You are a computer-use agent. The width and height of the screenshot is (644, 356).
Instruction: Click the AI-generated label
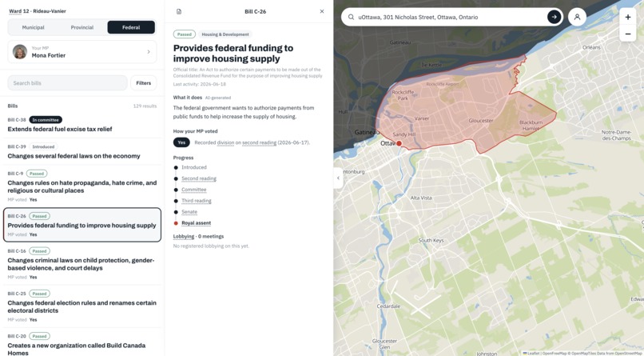pos(218,98)
